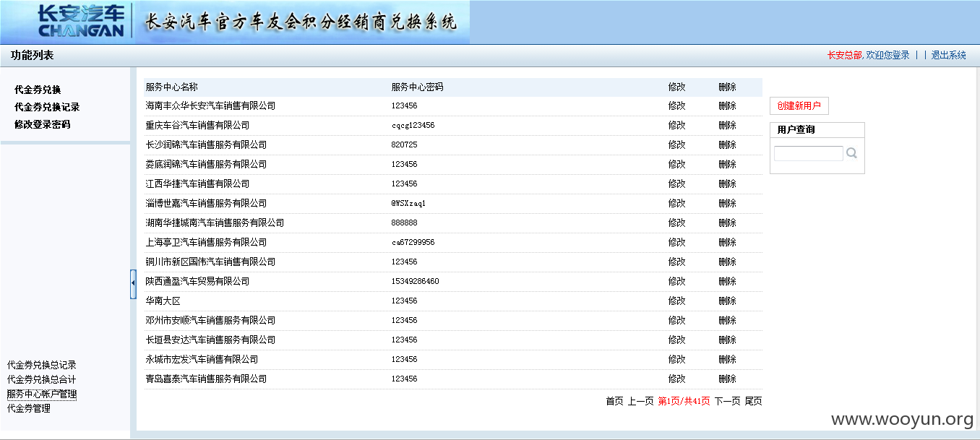Click the 创建新用户 button
Viewport: 980px width, 440px height.
[x=799, y=106]
